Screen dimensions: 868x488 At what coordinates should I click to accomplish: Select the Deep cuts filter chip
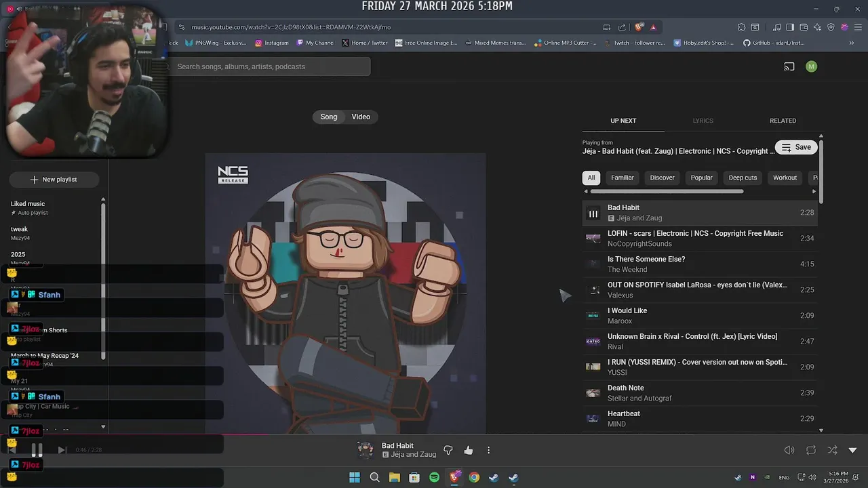[x=743, y=178]
